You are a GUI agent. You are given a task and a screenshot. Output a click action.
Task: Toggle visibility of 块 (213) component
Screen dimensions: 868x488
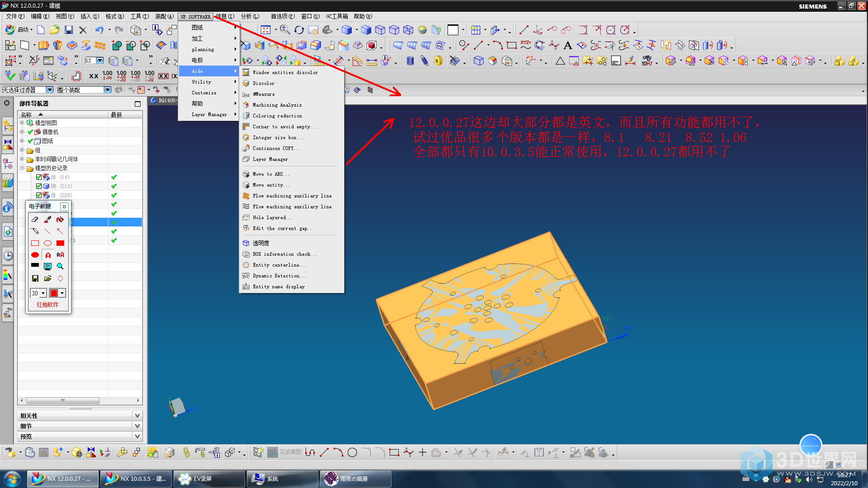[37, 185]
